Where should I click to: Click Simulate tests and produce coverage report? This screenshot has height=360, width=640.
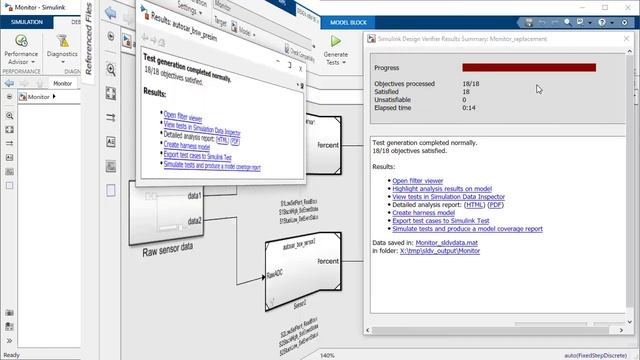click(x=467, y=229)
